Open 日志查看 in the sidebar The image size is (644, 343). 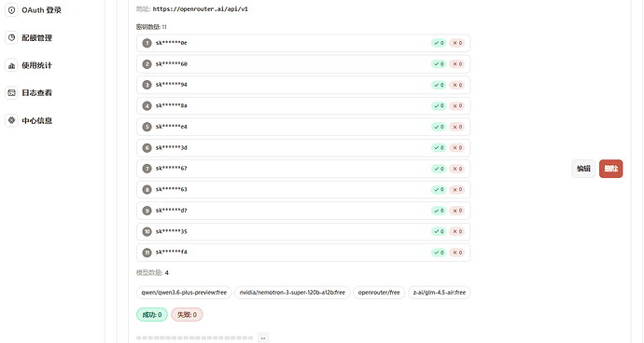pos(37,92)
